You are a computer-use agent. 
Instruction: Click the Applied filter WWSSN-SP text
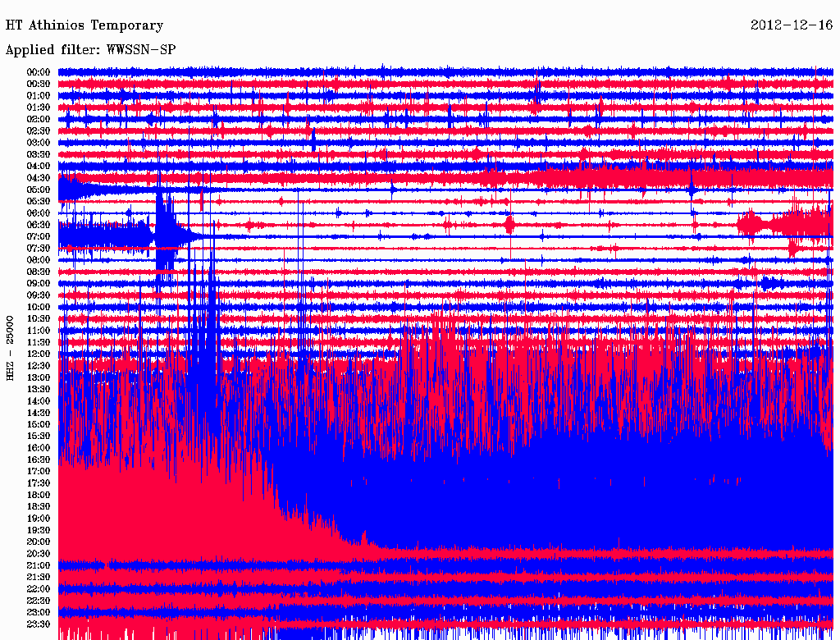pos(90,49)
